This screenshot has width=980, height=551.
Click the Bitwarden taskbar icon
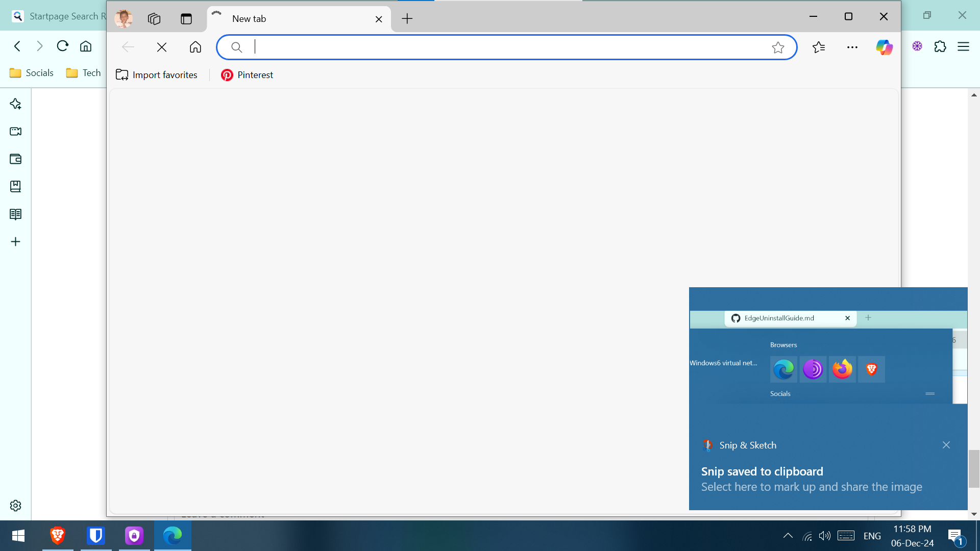coord(95,536)
